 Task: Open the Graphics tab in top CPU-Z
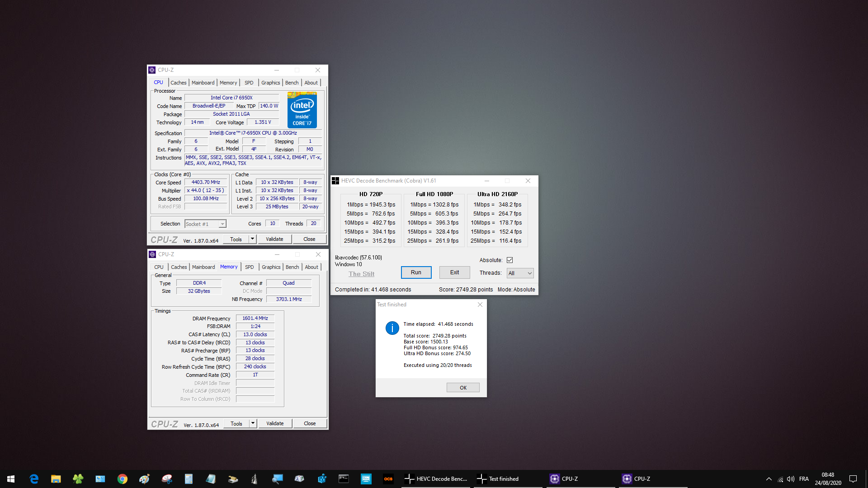(270, 83)
